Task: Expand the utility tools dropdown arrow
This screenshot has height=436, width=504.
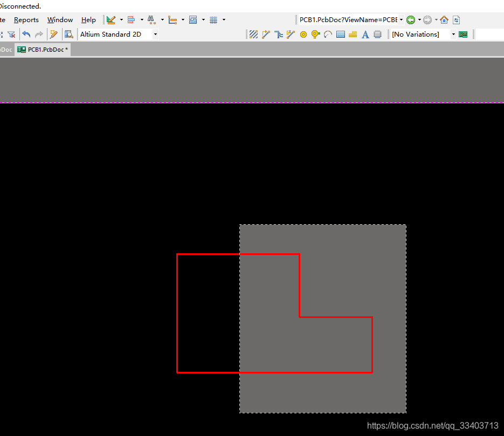Action: (121, 20)
